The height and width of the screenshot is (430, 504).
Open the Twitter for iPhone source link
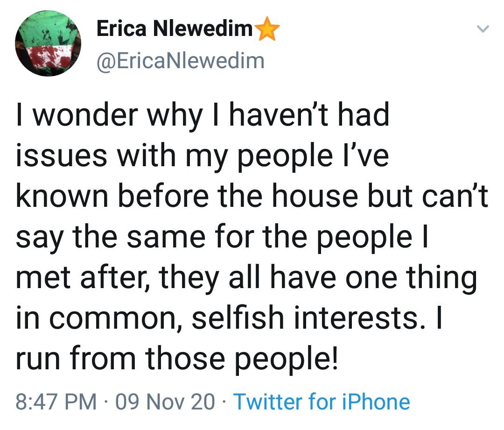click(x=321, y=402)
